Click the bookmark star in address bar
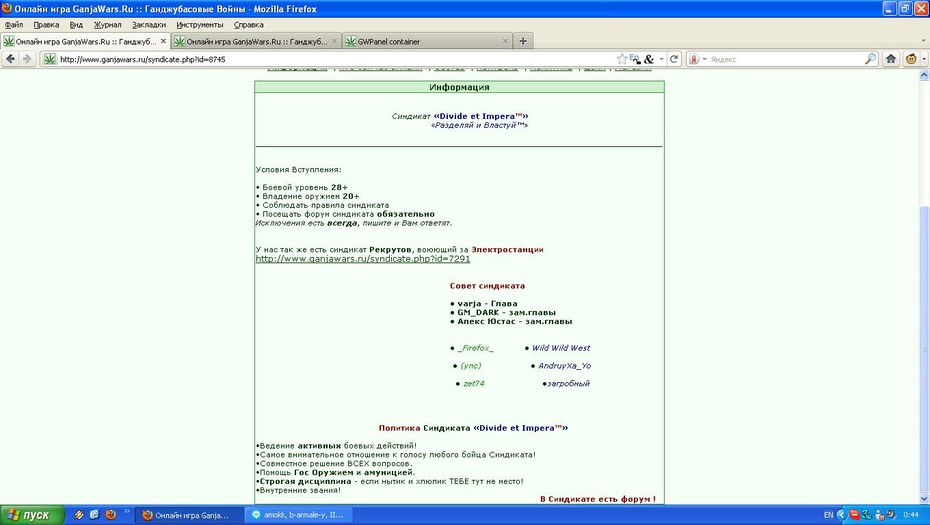The image size is (930, 525). coord(622,59)
